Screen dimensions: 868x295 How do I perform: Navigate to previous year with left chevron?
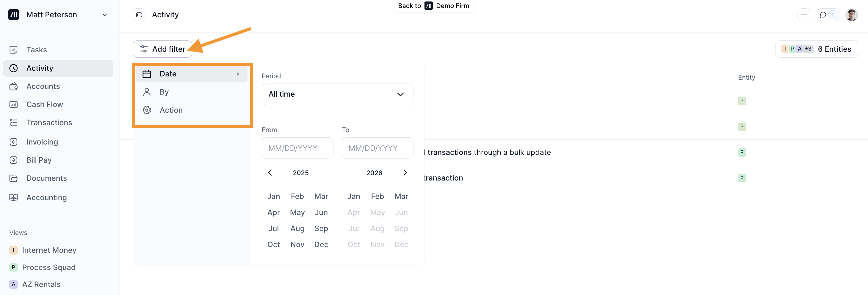tap(270, 172)
